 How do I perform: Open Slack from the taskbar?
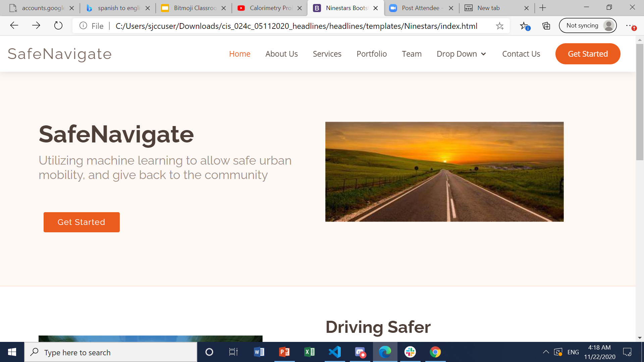410,352
